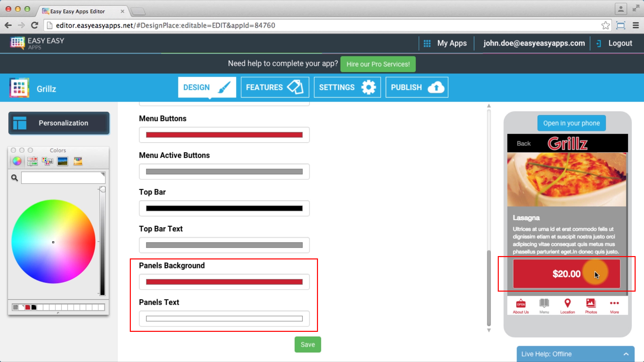Switch to color sliders picker mode
Viewport: 644px width, 362px height.
tap(32, 161)
